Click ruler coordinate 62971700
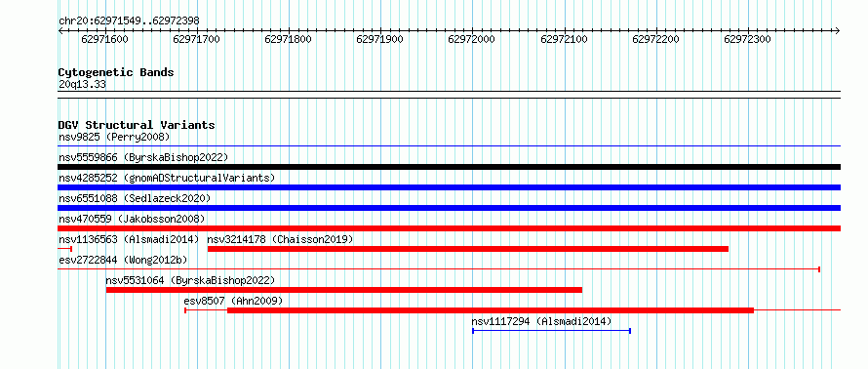 click(196, 40)
